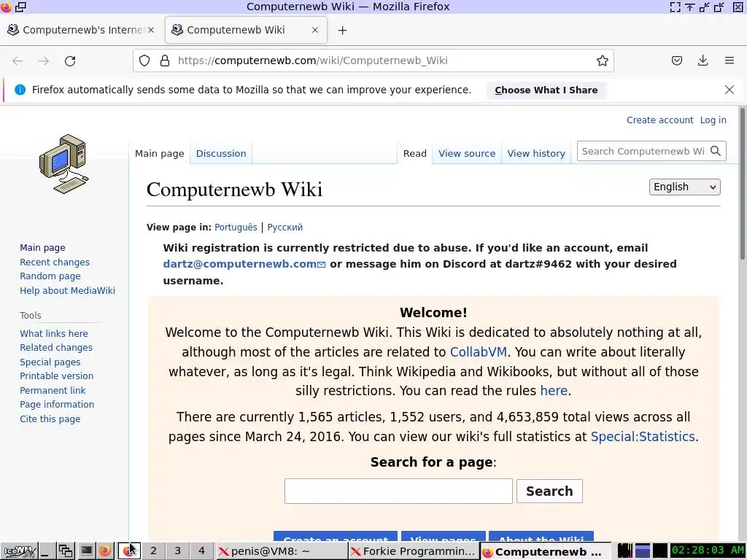Switch to the Computernewb's Internet browser tab
The image size is (747, 560).
(x=82, y=30)
